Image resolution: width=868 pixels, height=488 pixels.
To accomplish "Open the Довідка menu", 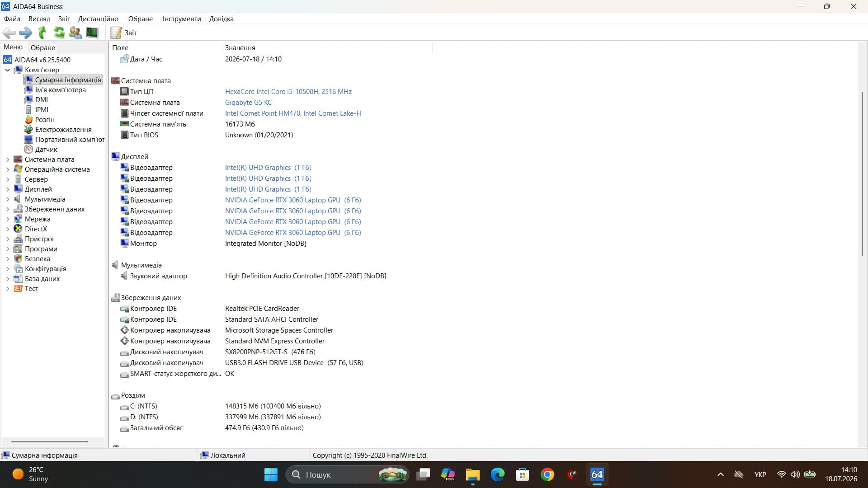I will [x=222, y=19].
